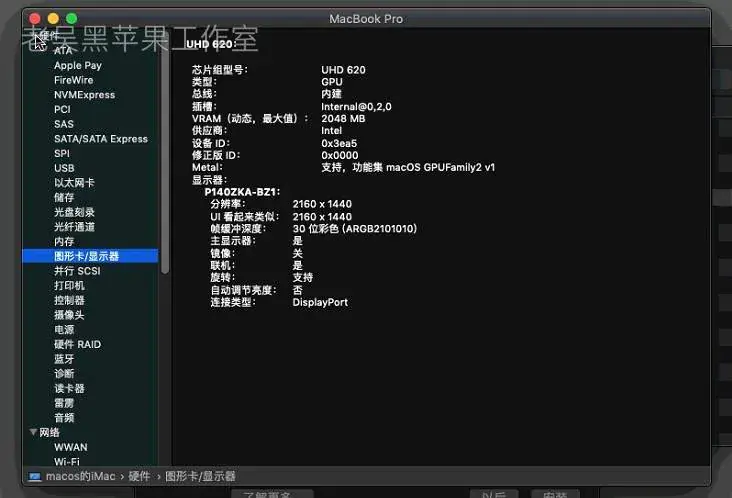Screen dimensions: 732x498
Task: Click 硬件 in the path bar
Action: tap(139, 477)
